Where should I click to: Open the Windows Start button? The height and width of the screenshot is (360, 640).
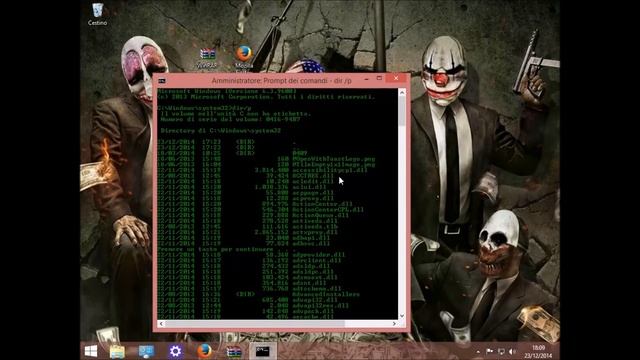tap(91, 351)
